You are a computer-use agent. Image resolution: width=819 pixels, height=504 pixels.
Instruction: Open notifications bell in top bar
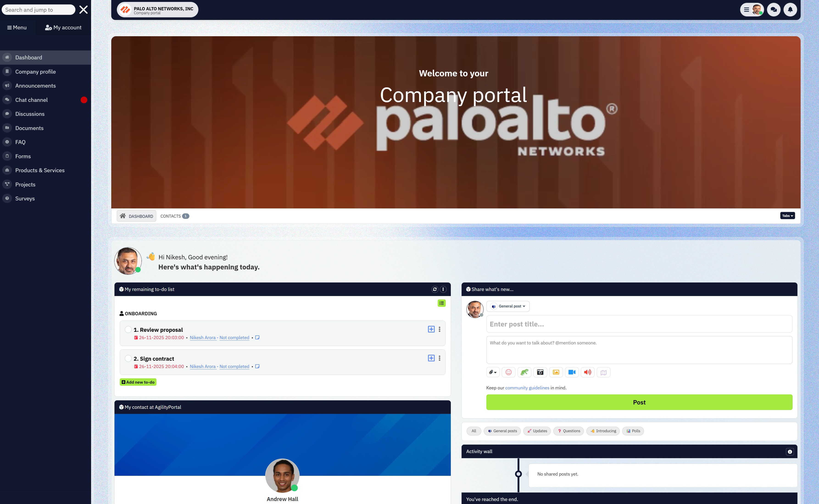click(x=790, y=10)
